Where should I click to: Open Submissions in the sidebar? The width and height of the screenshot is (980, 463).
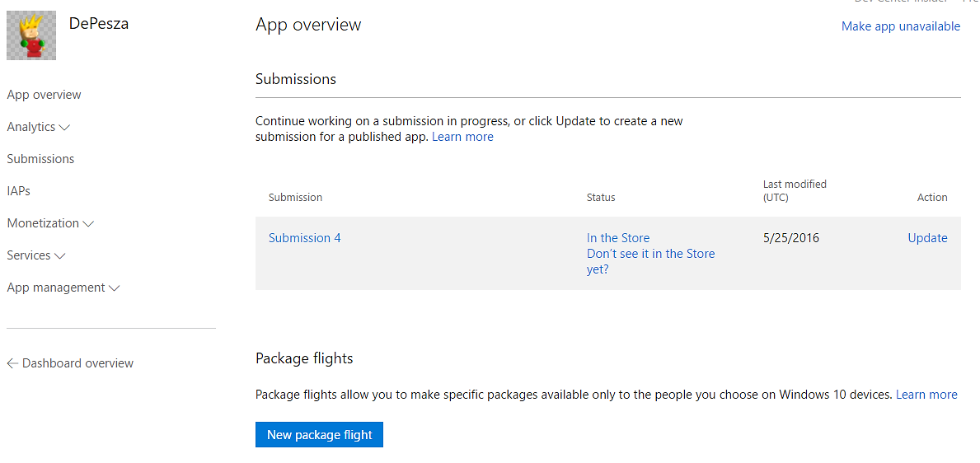40,159
